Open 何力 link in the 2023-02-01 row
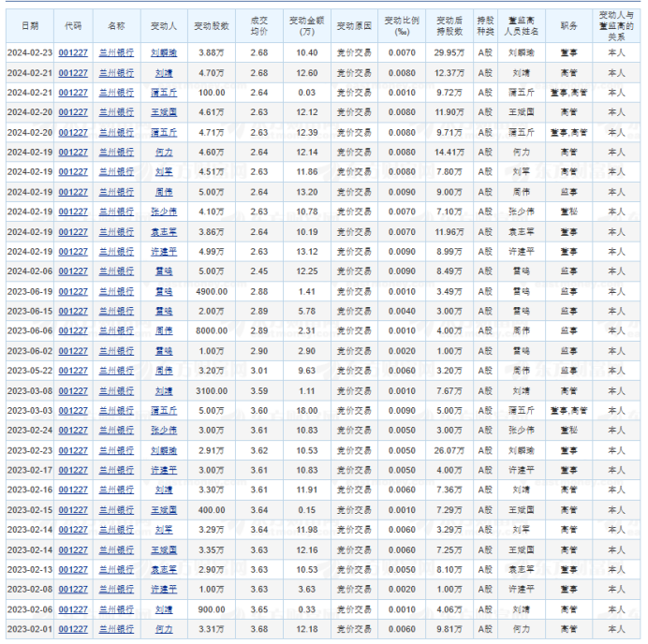Viewport: 648px width, 644px height. point(164,629)
